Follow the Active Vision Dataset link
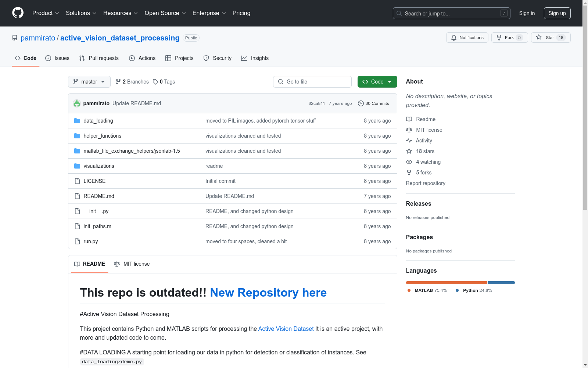 pos(286,329)
